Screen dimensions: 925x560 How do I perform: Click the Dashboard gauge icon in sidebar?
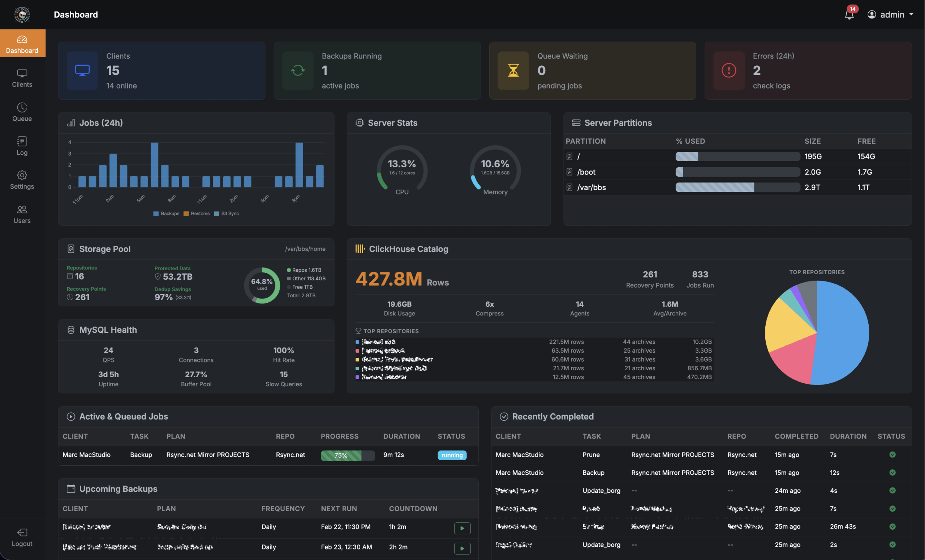point(22,39)
